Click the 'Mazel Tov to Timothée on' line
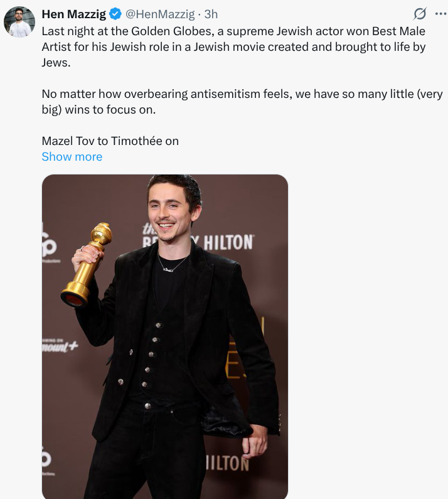 click(x=110, y=141)
